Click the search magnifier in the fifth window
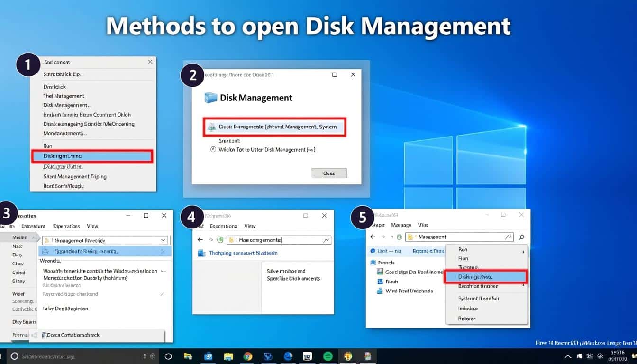 point(521,237)
